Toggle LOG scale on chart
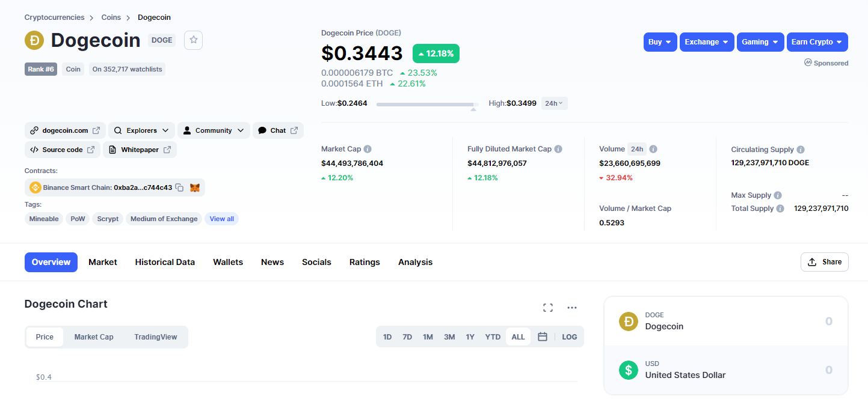868x399 pixels. pyautogui.click(x=570, y=337)
